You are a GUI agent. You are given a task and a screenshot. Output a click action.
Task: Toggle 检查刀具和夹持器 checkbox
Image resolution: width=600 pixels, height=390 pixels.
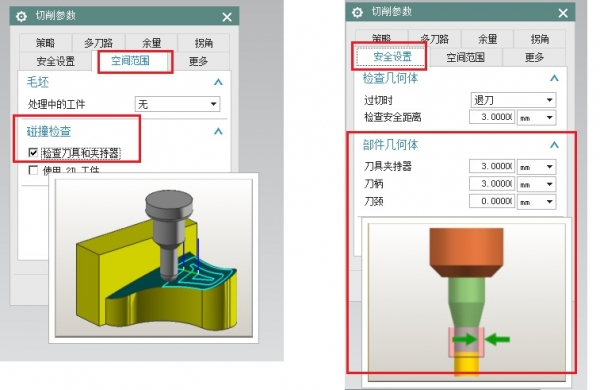tap(33, 153)
